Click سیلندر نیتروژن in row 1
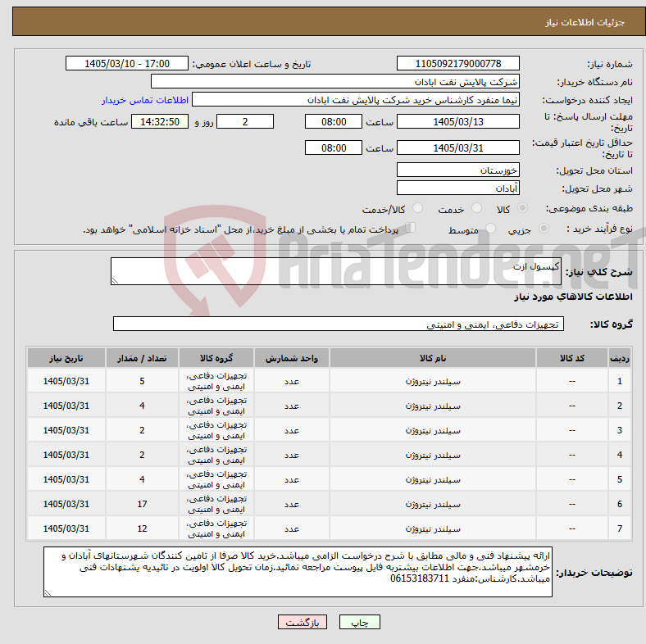Image resolution: width=646 pixels, height=644 pixels. pos(433,381)
